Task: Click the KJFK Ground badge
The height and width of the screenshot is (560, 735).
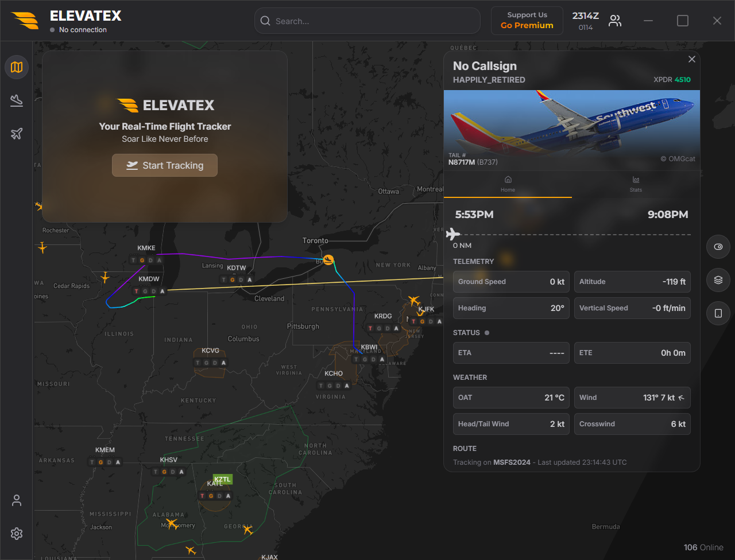Action: point(423,322)
